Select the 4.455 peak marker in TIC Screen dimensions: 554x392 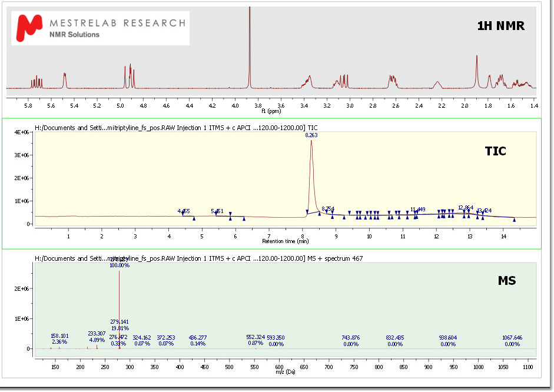(184, 211)
